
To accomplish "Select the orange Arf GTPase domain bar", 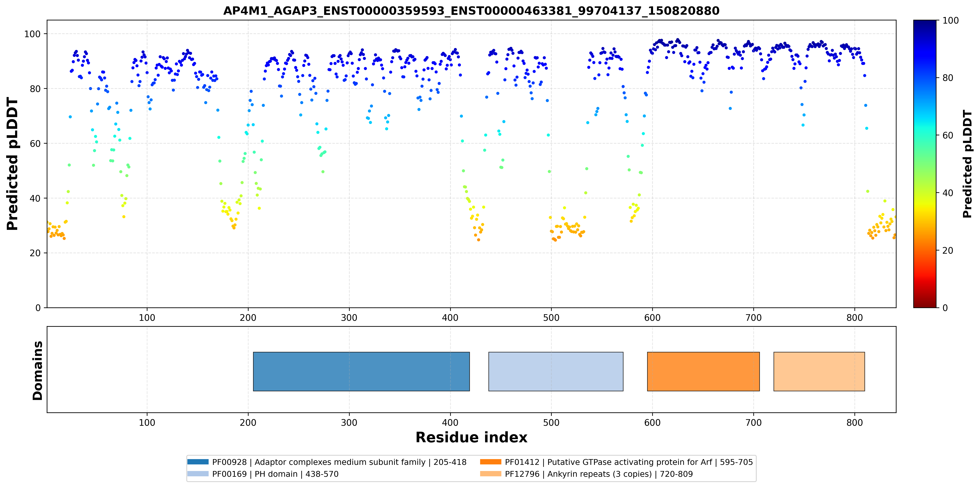I will point(703,371).
